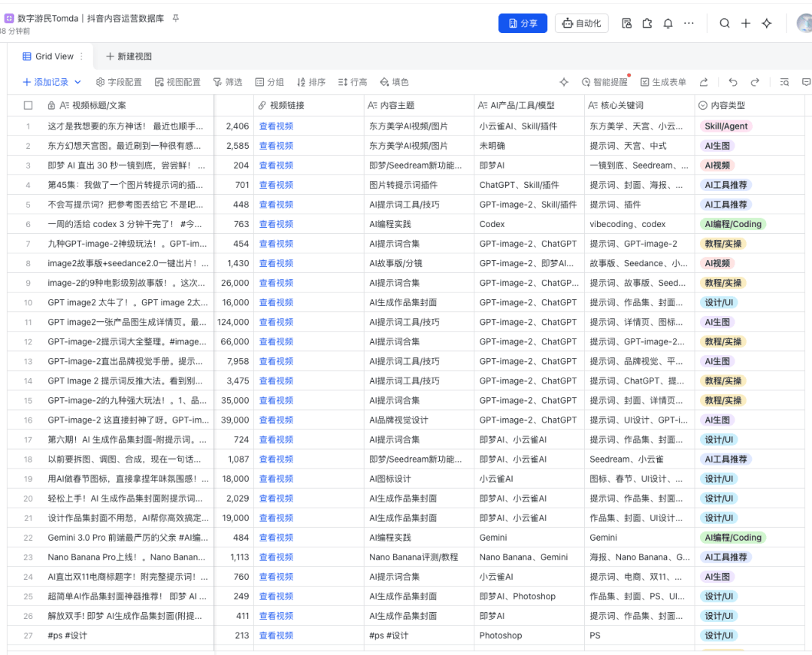The width and height of the screenshot is (812, 655).
Task: Open 查看视频 link in row 1
Action: pos(276,126)
